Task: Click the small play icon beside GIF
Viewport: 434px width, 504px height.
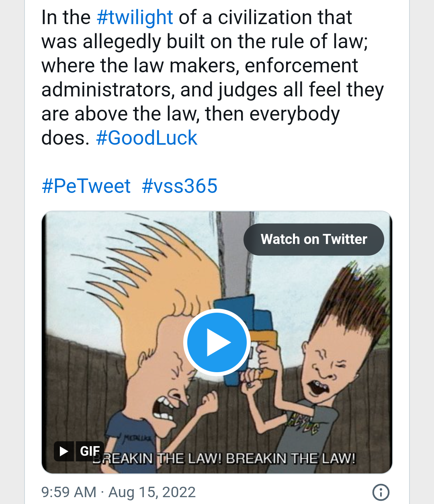Action: pyautogui.click(x=64, y=451)
